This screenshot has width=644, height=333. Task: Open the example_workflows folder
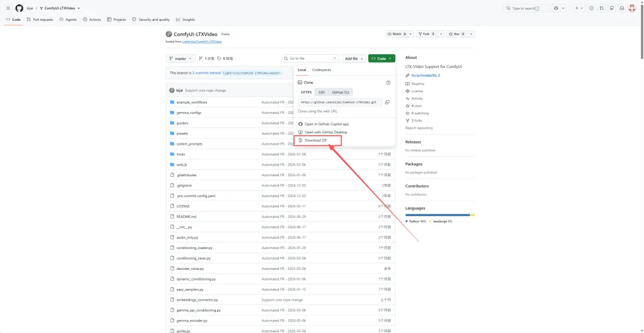[x=191, y=102]
